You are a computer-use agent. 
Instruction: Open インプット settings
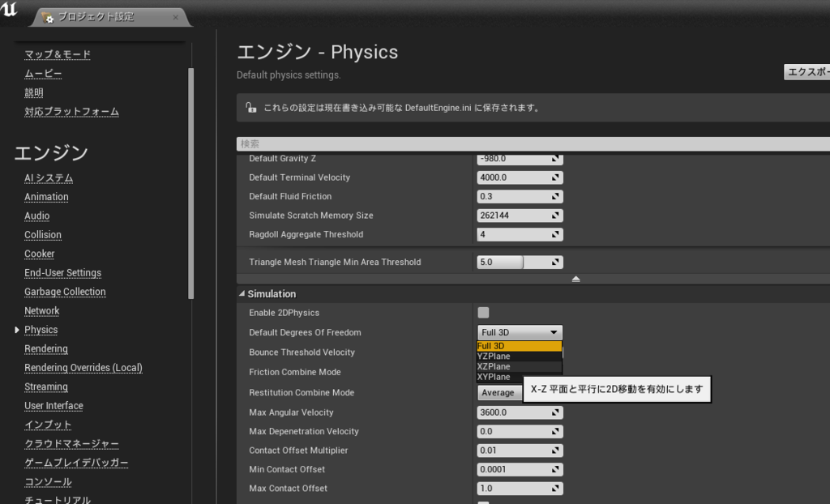click(48, 425)
